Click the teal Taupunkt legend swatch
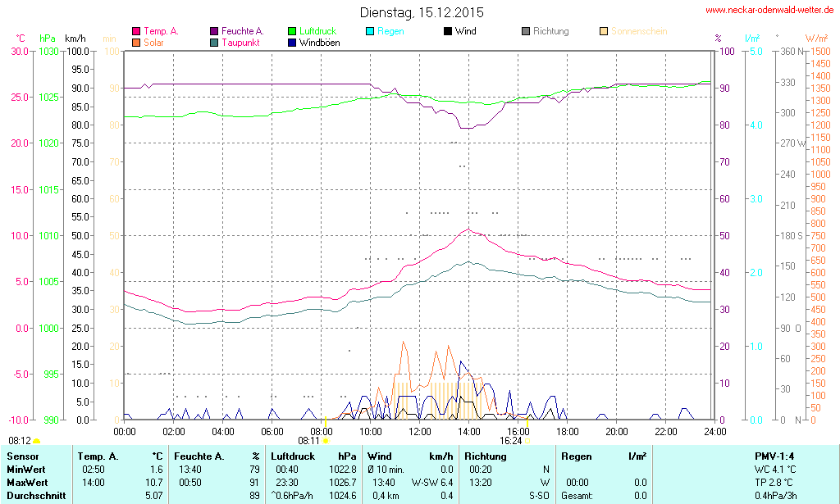This screenshot has width=840, height=504. 214,43
